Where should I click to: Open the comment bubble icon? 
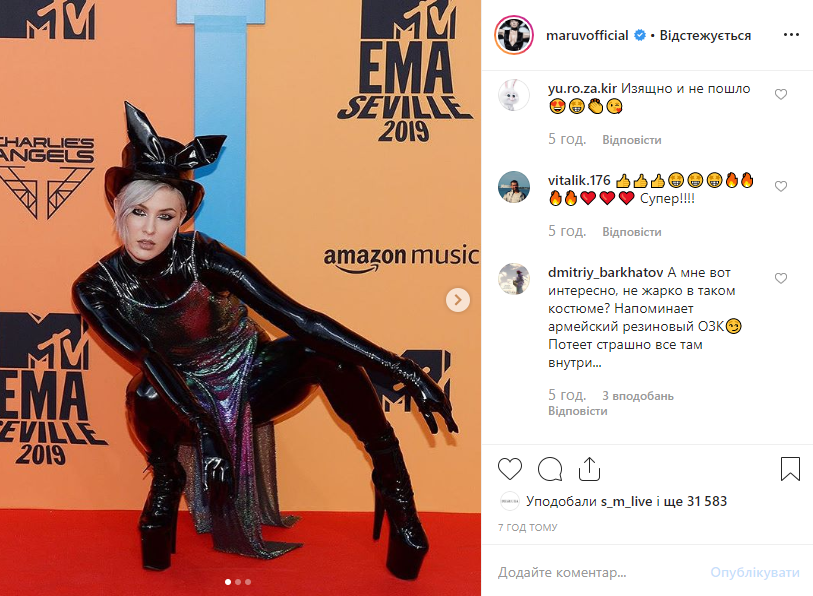point(550,469)
